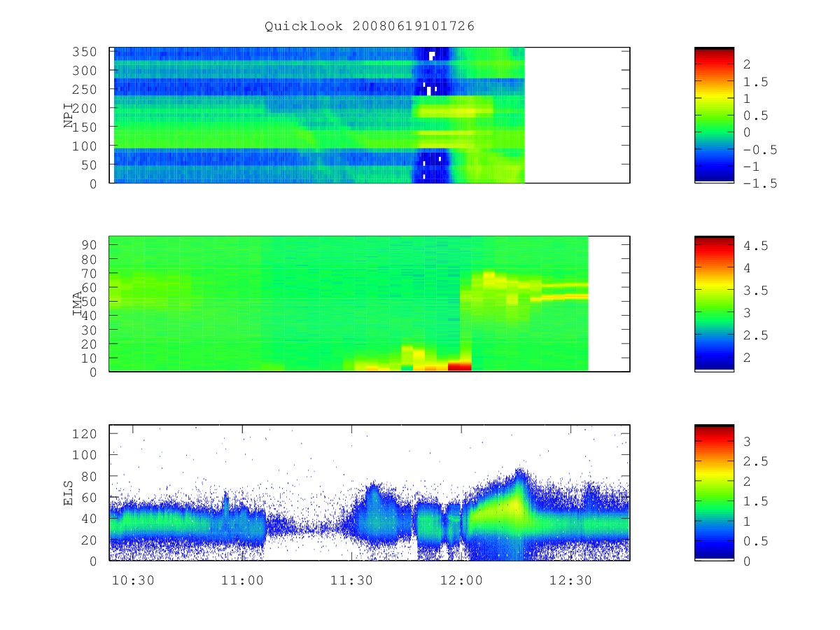This screenshot has width=840, height=630.
Task: Click the 4 label on IMA color bar
Action: 746,268
